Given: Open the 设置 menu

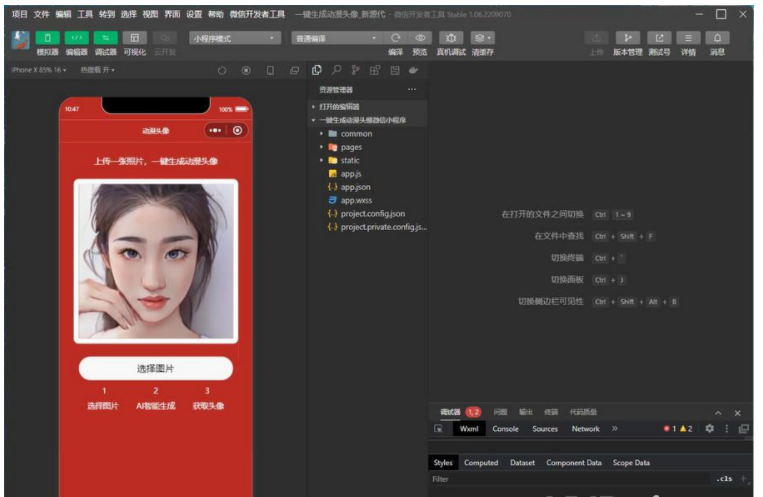Looking at the screenshot, I should coord(194,14).
